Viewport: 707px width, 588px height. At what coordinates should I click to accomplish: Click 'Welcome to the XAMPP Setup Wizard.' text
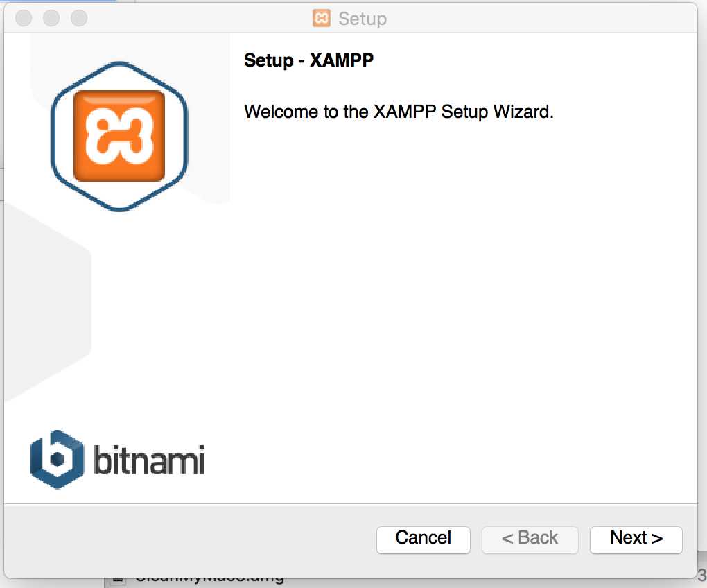(399, 112)
